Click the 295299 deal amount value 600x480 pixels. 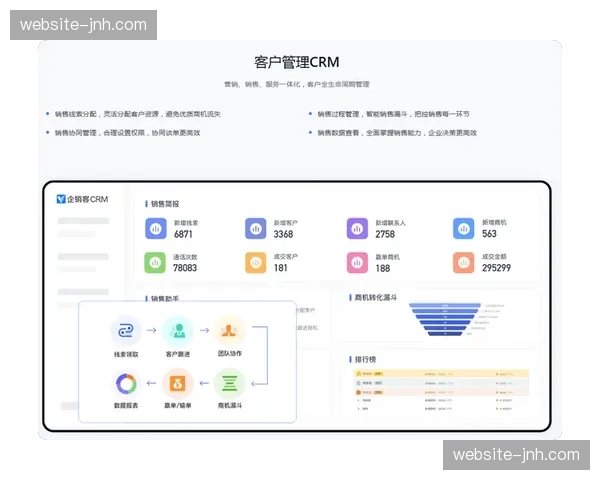[x=496, y=268]
